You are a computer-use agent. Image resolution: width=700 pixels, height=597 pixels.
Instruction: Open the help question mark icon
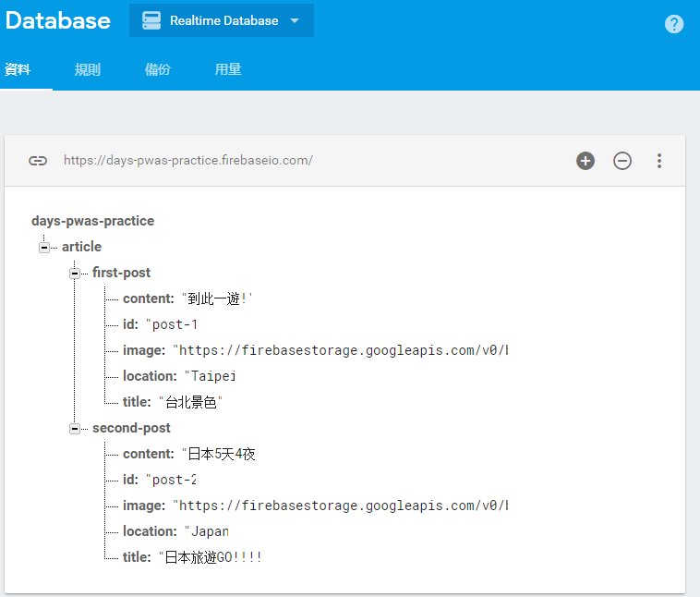tap(673, 24)
